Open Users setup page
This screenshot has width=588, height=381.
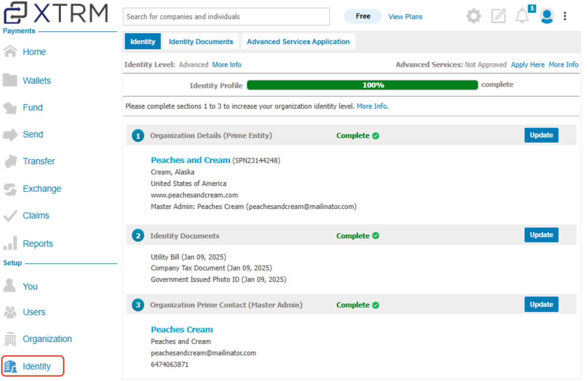tap(34, 312)
